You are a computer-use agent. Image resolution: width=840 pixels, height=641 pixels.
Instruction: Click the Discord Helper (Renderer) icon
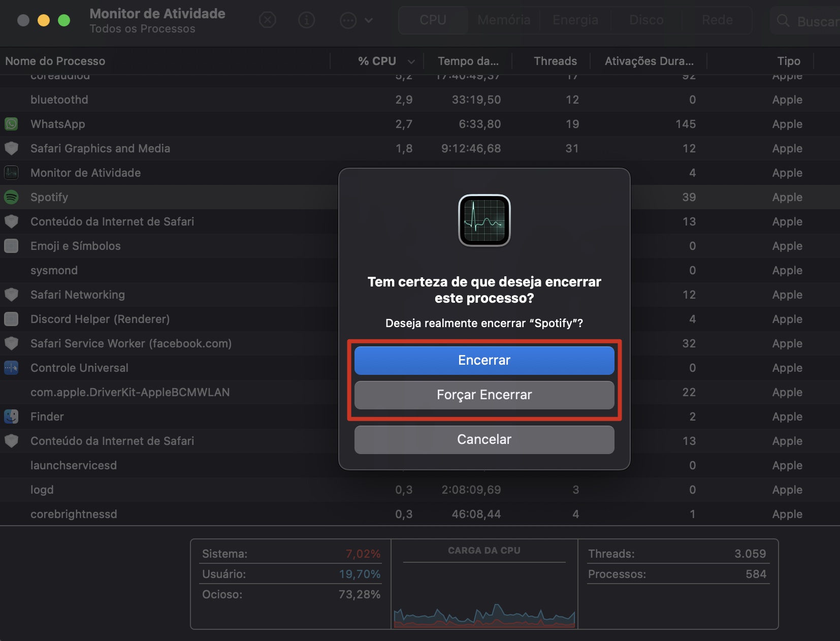11,319
